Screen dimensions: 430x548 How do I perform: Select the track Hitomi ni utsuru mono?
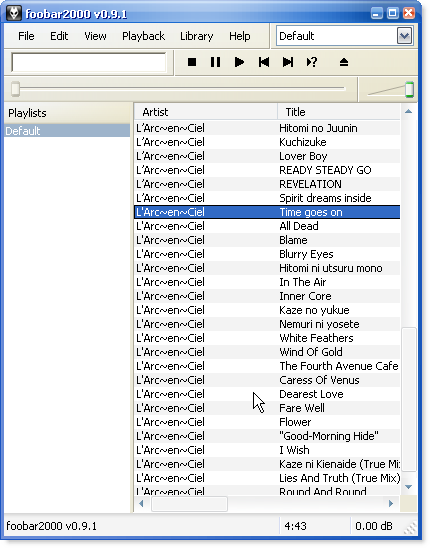click(x=267, y=268)
